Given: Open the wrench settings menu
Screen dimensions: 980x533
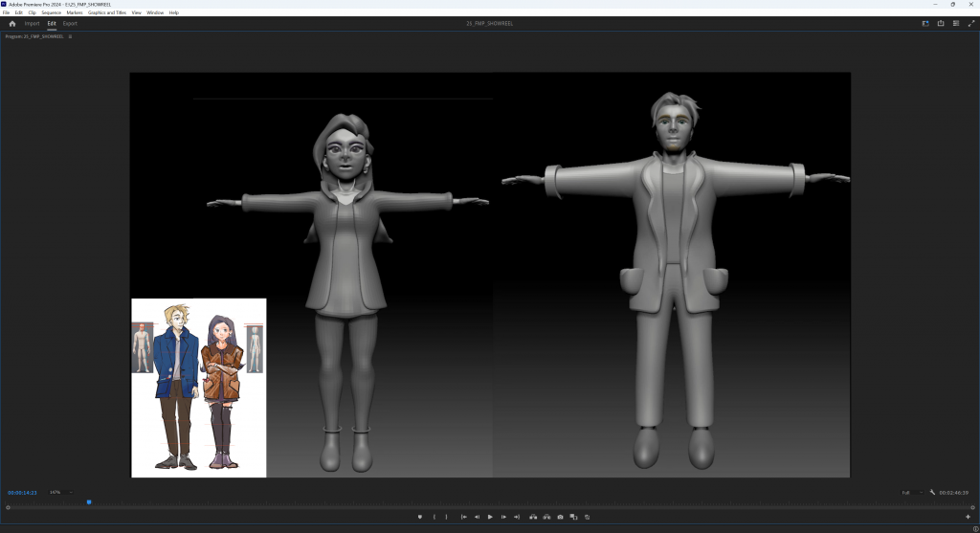Looking at the screenshot, I should pyautogui.click(x=932, y=492).
